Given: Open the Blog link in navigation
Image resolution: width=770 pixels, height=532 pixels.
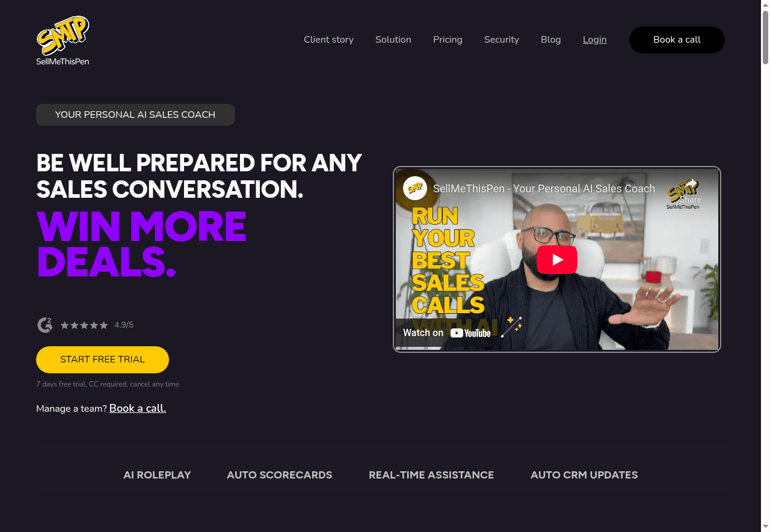Looking at the screenshot, I should coord(551,40).
